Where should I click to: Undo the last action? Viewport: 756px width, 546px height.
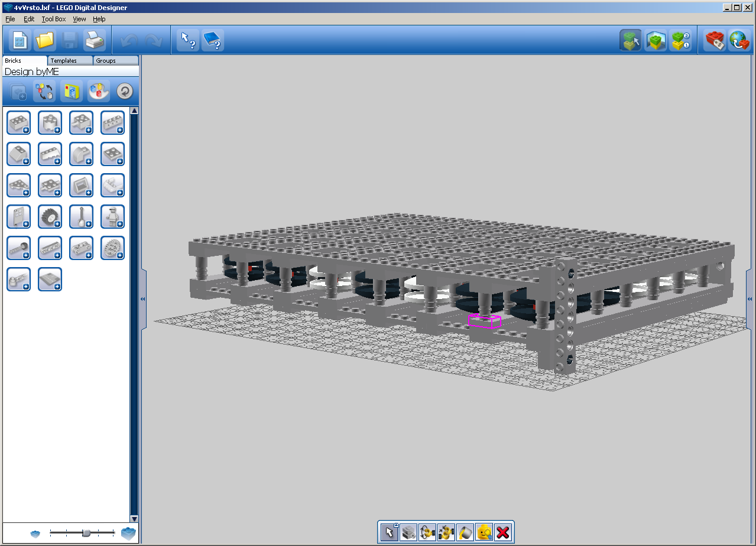click(129, 40)
